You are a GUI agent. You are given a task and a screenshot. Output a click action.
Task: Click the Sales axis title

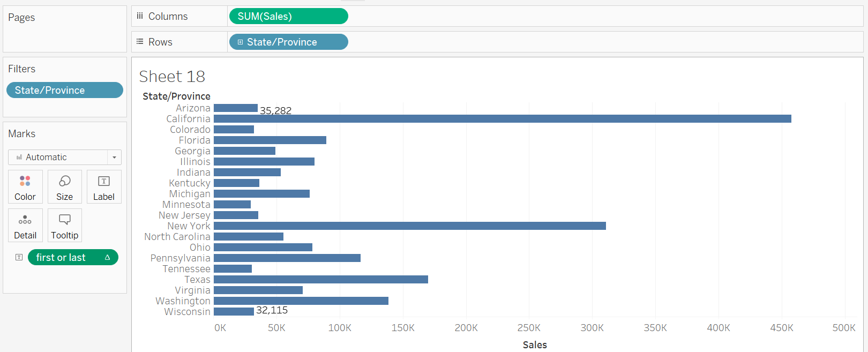pyautogui.click(x=535, y=344)
